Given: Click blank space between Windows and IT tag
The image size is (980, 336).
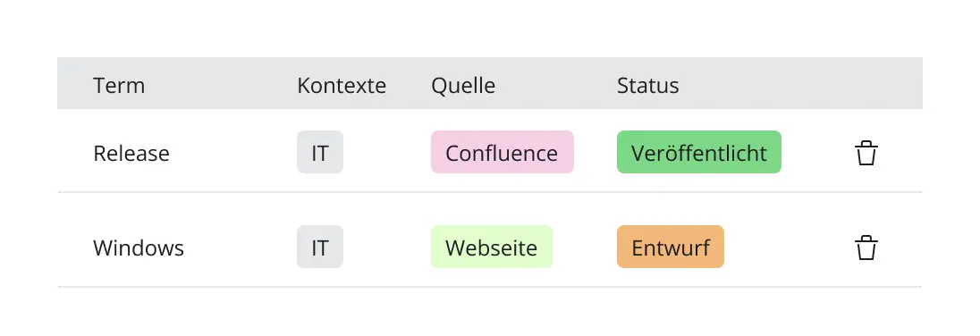Looking at the screenshot, I should tap(241, 247).
